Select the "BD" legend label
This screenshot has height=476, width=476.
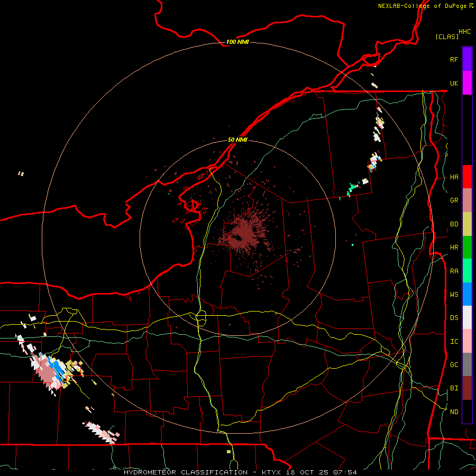click(454, 224)
